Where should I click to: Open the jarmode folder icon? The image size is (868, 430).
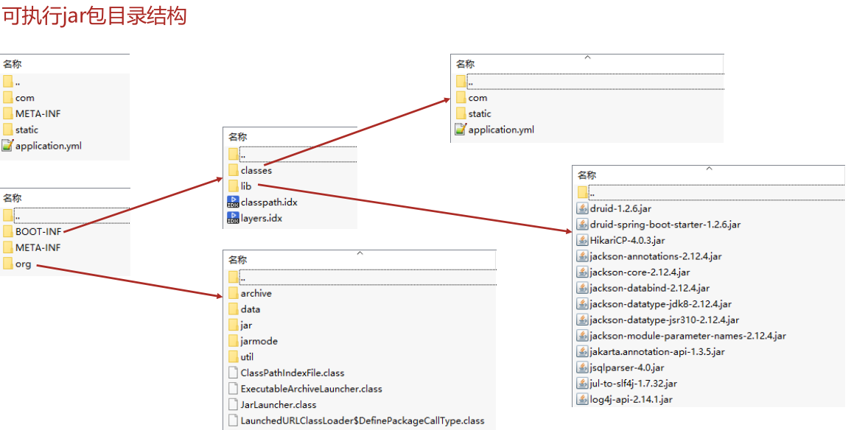click(x=233, y=341)
